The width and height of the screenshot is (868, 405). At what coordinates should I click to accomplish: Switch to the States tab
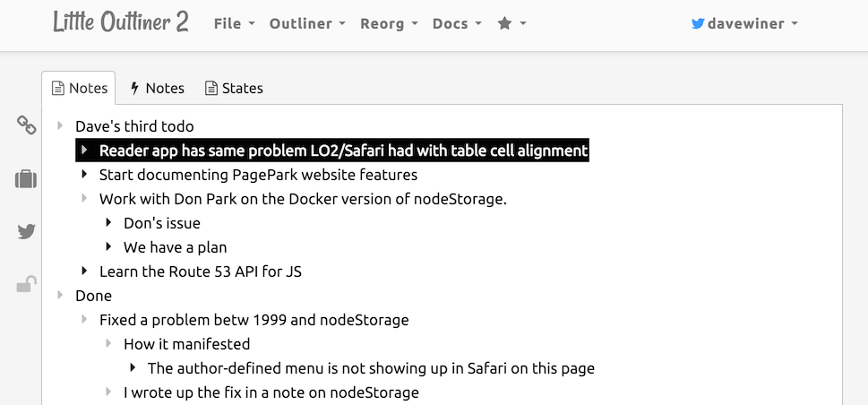coord(234,88)
